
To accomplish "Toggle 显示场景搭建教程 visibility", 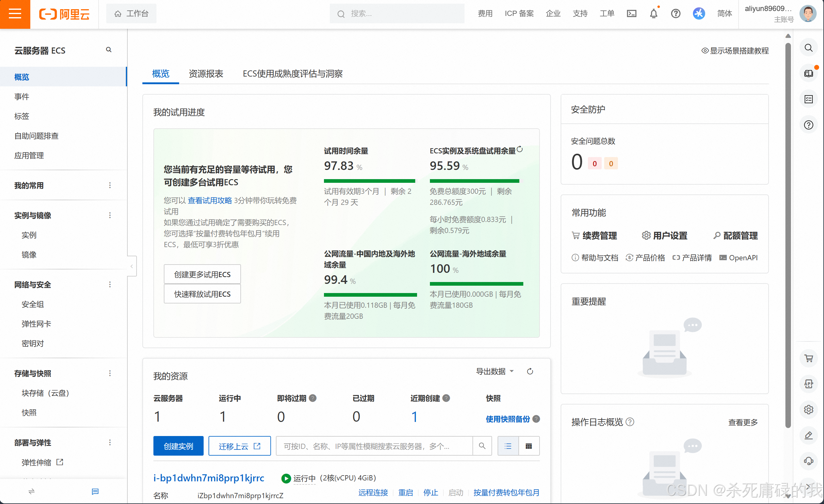I will tap(735, 51).
